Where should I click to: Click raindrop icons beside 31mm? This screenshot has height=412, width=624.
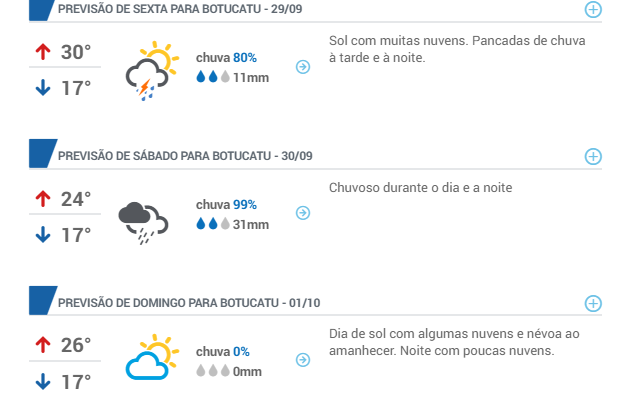213,224
